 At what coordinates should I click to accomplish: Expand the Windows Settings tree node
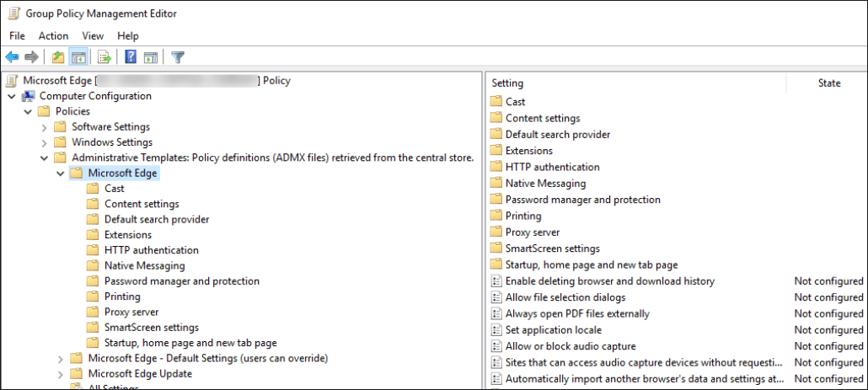tap(44, 142)
